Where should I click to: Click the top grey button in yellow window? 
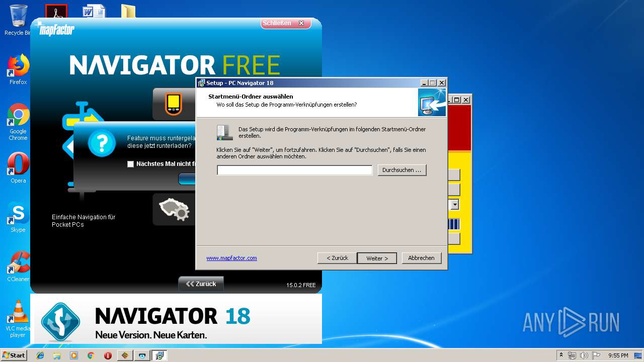pos(453,175)
